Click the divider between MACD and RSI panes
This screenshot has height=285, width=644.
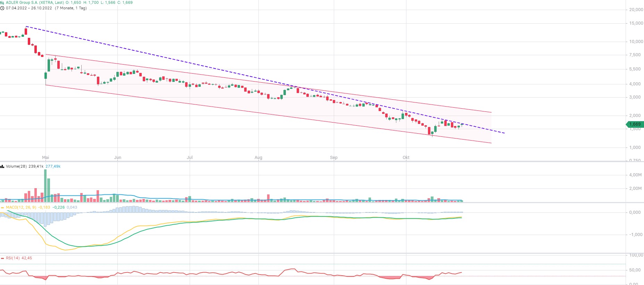[313, 253]
